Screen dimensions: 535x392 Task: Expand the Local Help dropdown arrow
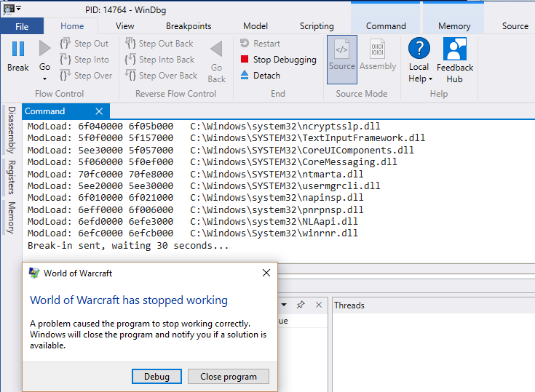pyautogui.click(x=431, y=79)
